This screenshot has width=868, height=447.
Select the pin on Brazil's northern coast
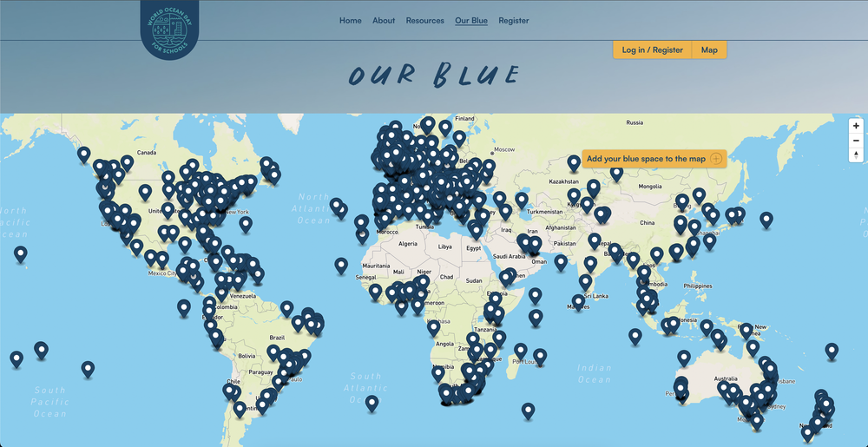(x=286, y=308)
